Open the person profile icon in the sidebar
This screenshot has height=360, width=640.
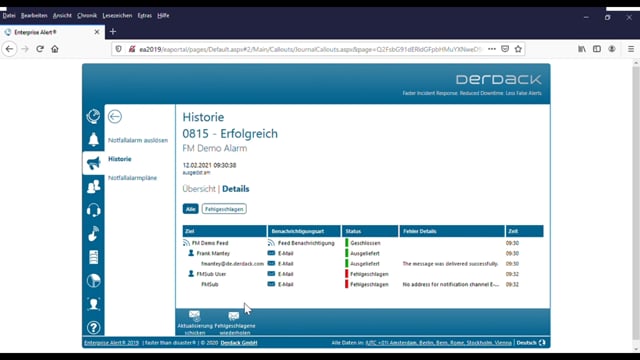pos(93,304)
